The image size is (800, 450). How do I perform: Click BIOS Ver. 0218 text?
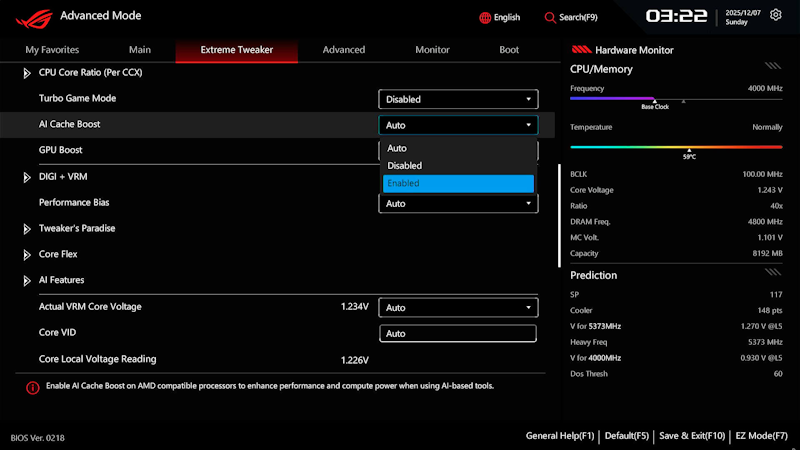click(x=38, y=438)
